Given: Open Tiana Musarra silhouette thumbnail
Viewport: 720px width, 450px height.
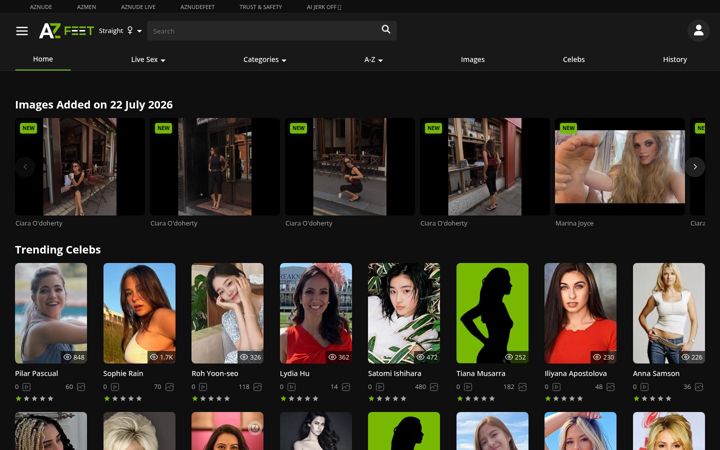Looking at the screenshot, I should point(492,313).
